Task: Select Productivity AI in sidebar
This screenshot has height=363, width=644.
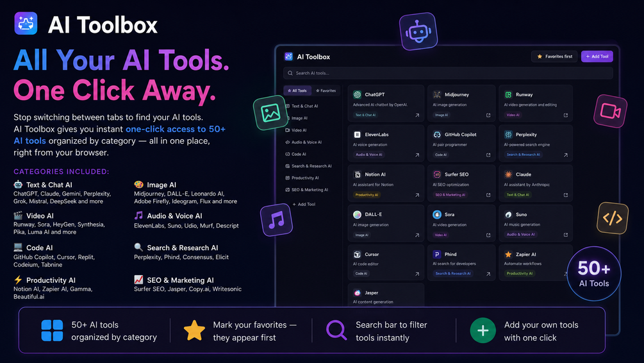Action: pyautogui.click(x=302, y=178)
